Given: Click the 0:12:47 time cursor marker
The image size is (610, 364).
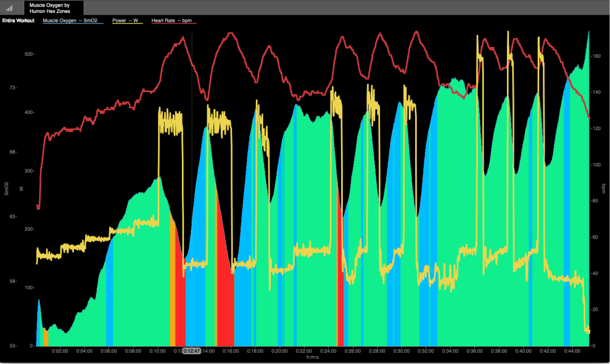Looking at the screenshot, I should coord(192,351).
